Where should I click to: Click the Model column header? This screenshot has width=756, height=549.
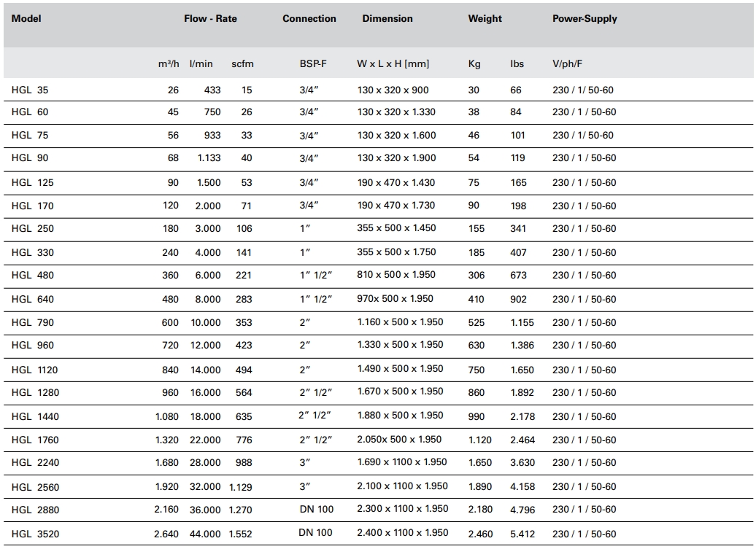26,19
